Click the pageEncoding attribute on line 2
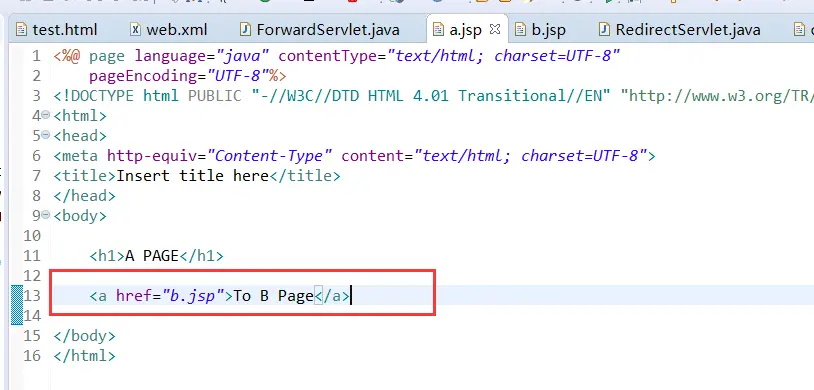814x390 pixels. point(144,76)
